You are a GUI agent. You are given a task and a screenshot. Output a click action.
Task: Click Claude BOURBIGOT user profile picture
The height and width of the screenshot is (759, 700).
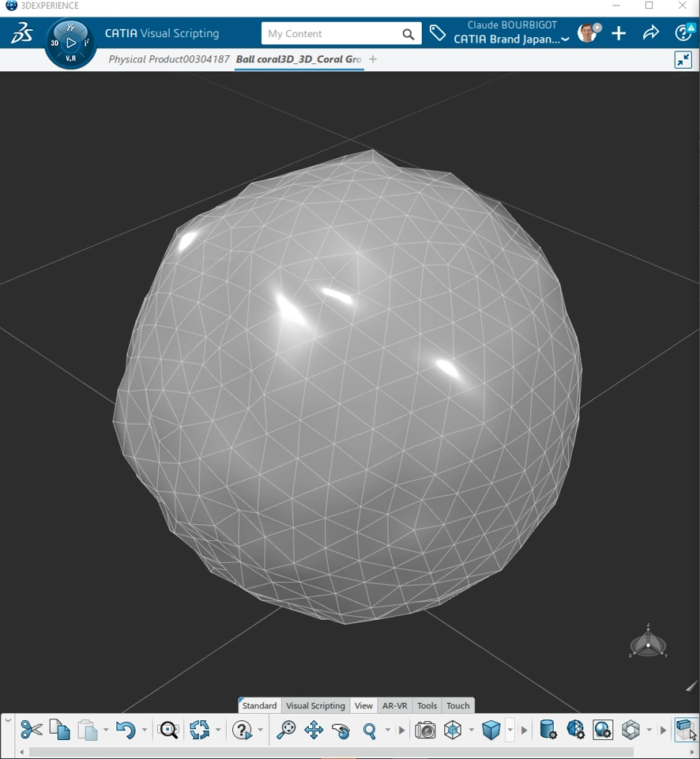coord(589,33)
